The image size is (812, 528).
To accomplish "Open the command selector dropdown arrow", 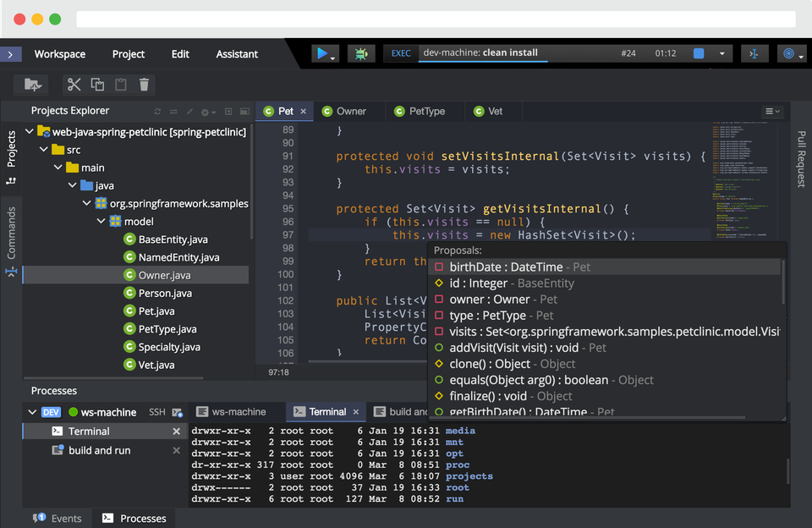I will [x=723, y=53].
